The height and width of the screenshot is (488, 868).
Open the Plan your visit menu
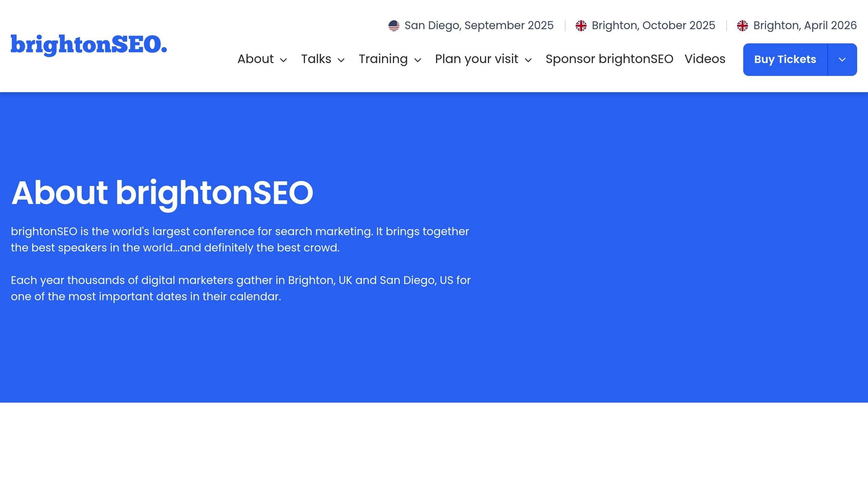(476, 59)
